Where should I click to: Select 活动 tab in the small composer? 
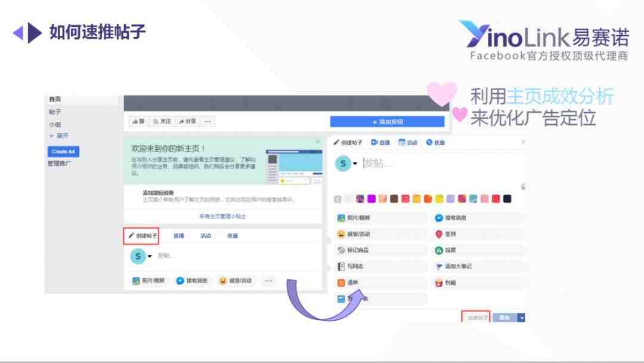[205, 236]
